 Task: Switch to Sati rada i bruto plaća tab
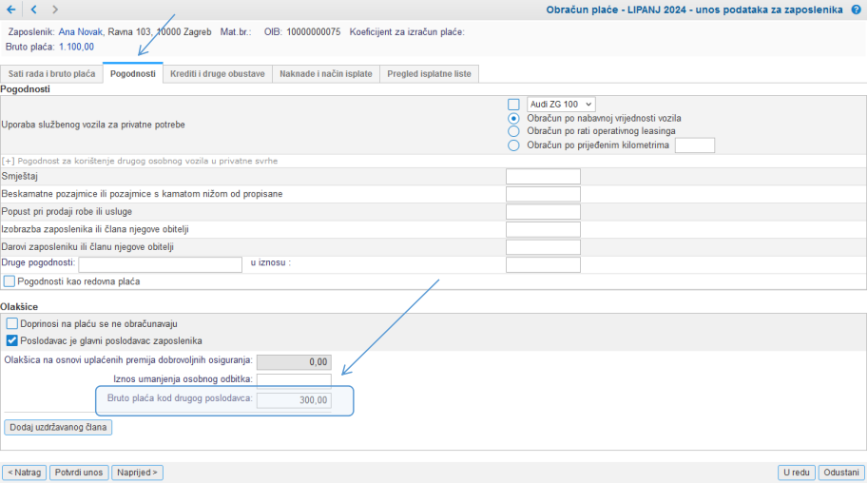[x=51, y=73]
